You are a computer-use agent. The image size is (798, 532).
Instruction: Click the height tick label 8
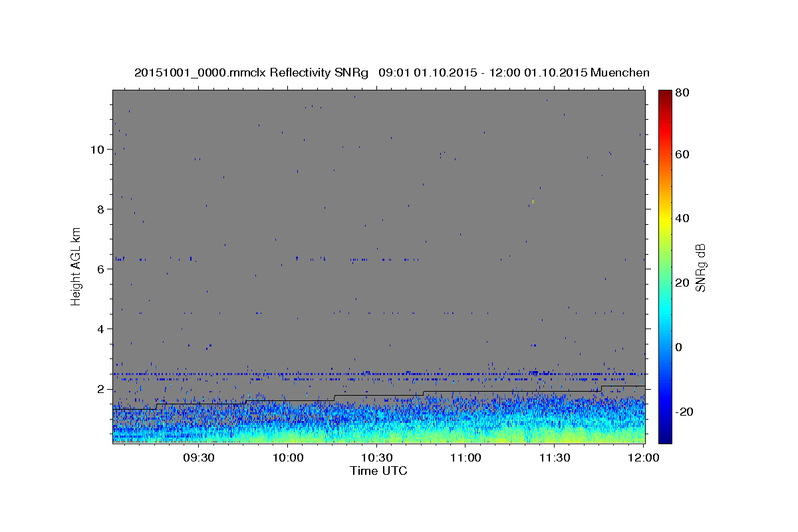click(x=100, y=209)
